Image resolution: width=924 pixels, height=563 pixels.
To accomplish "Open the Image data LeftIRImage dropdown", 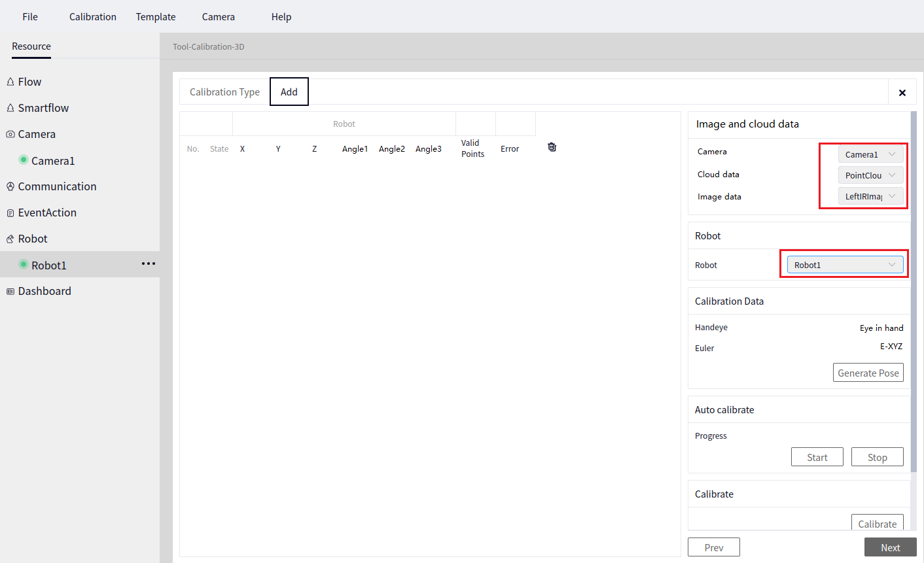I will click(871, 196).
